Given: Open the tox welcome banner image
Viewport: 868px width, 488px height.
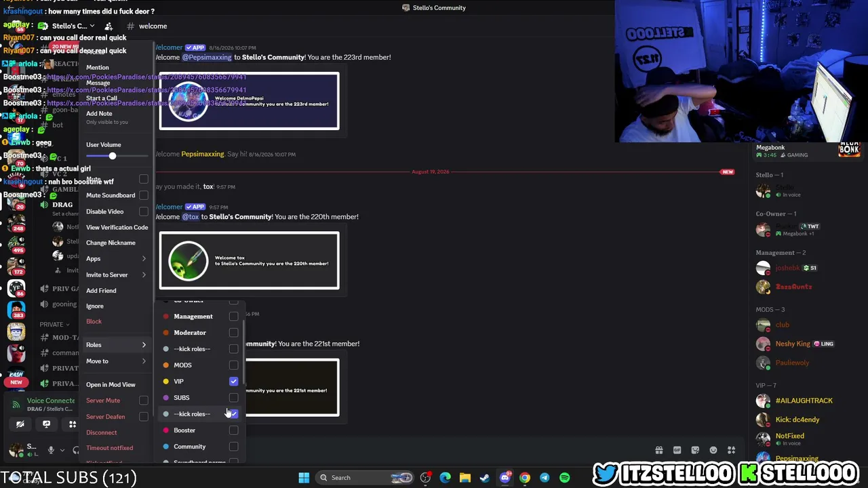Looking at the screenshot, I should (x=249, y=260).
